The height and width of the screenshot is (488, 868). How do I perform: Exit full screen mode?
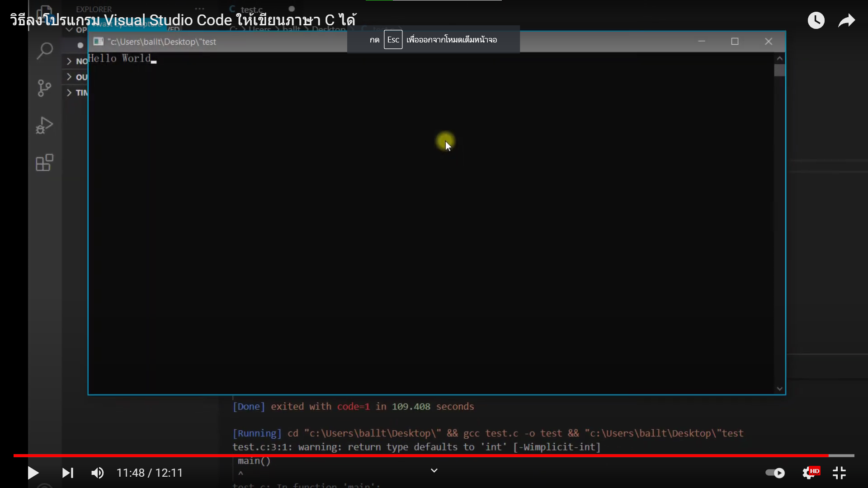pyautogui.click(x=839, y=473)
